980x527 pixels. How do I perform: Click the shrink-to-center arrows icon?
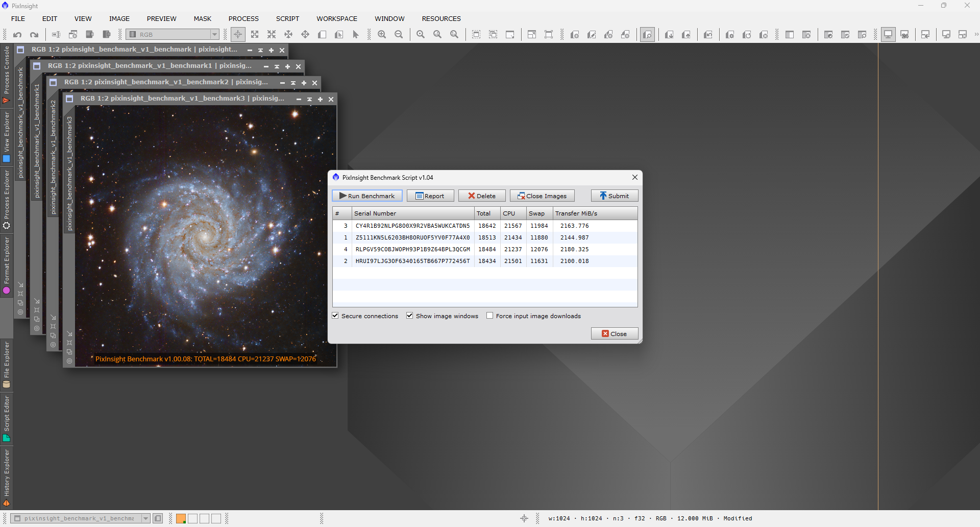point(272,35)
